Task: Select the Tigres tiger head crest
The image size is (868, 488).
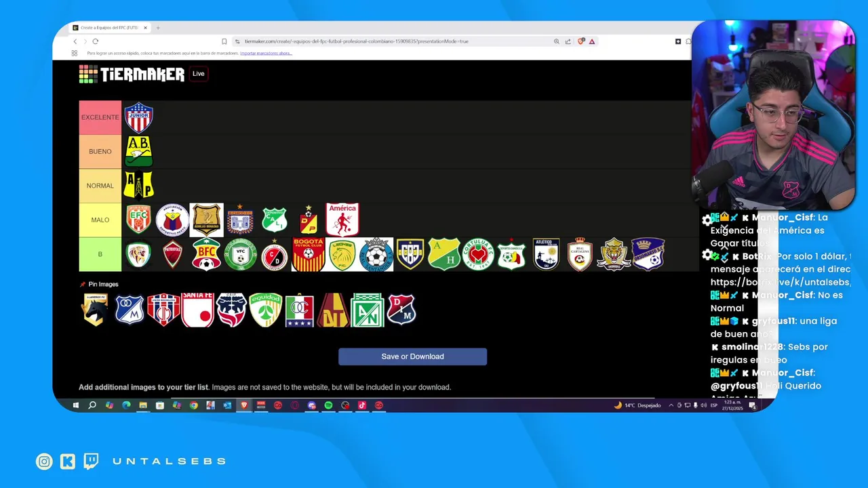Action: [x=614, y=254]
